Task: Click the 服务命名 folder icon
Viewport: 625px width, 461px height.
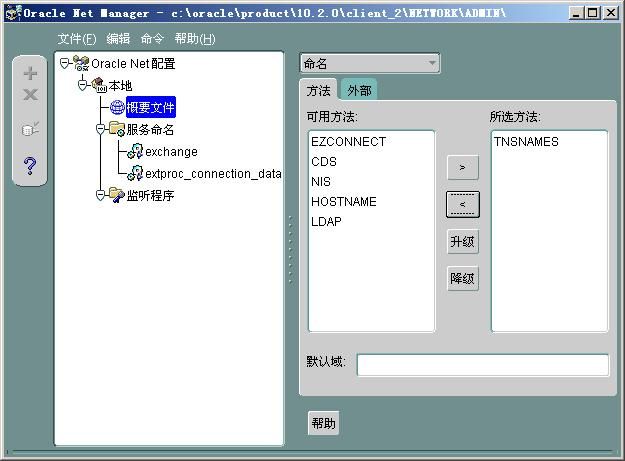Action: tap(117, 129)
